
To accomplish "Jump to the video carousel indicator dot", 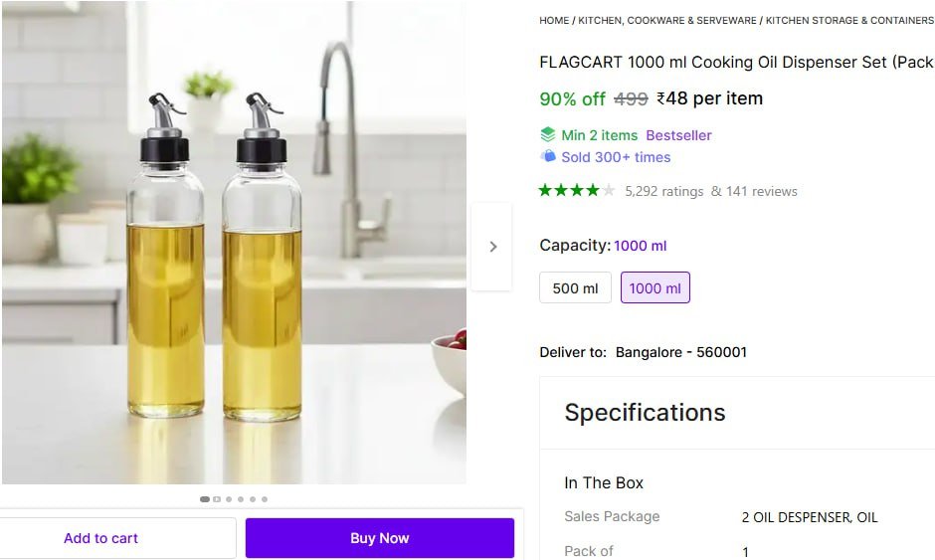I will [x=217, y=499].
